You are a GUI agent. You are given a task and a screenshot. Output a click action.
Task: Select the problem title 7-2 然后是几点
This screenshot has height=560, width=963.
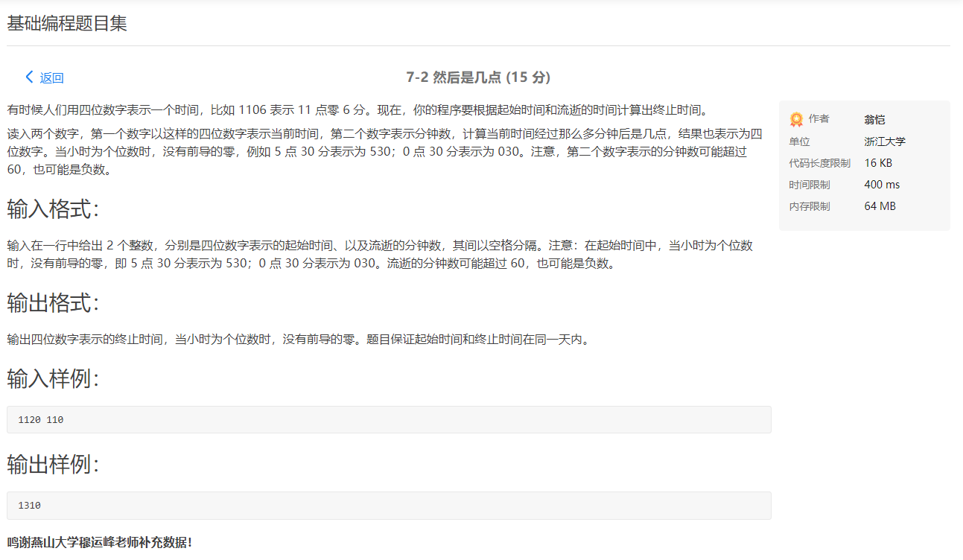point(482,77)
